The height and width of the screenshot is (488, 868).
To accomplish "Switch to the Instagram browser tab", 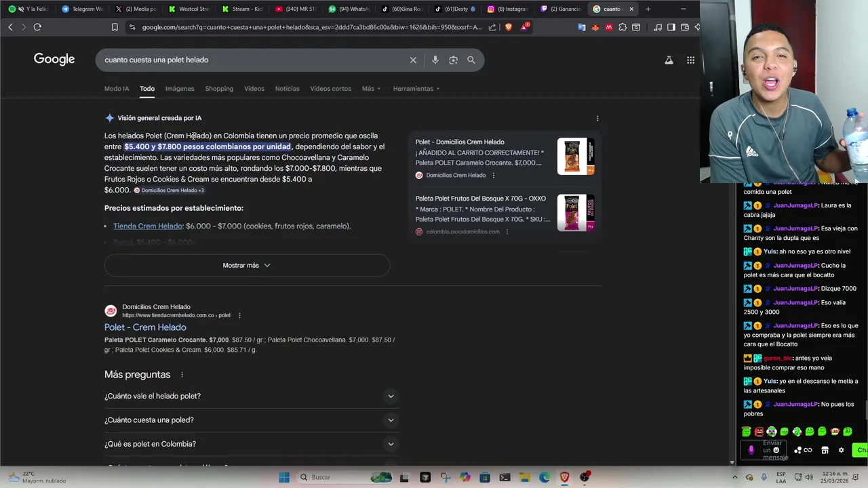I will coord(509,9).
